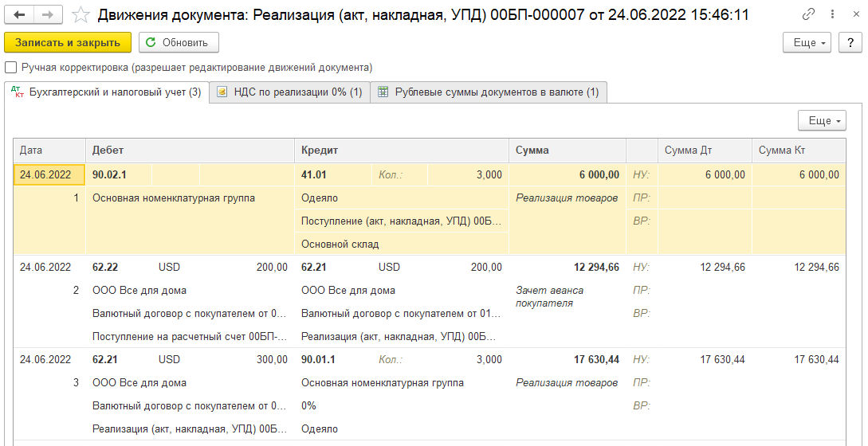Select credit account 90.01.1 cell
Screen dimensions: 868x446
click(332, 360)
